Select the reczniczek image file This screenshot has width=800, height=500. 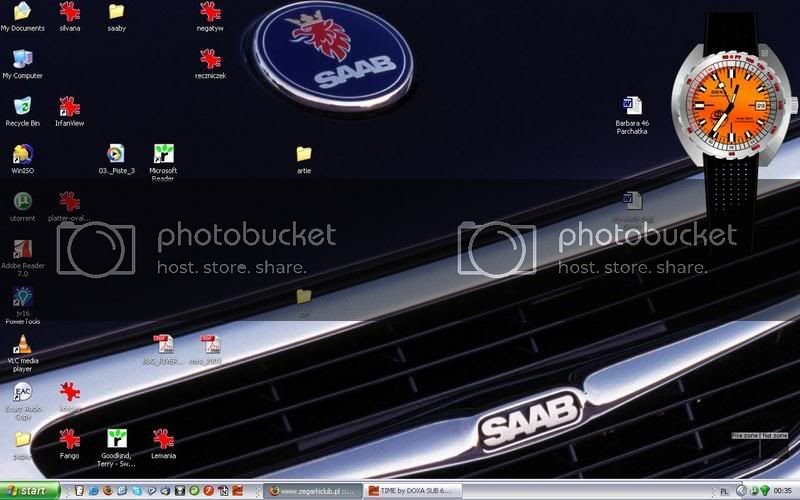point(210,64)
